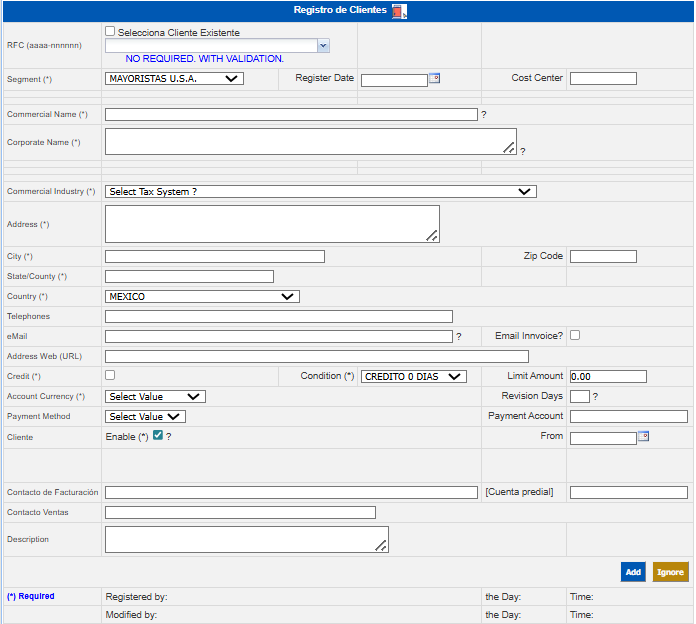Click into the Zip Code field

(603, 257)
